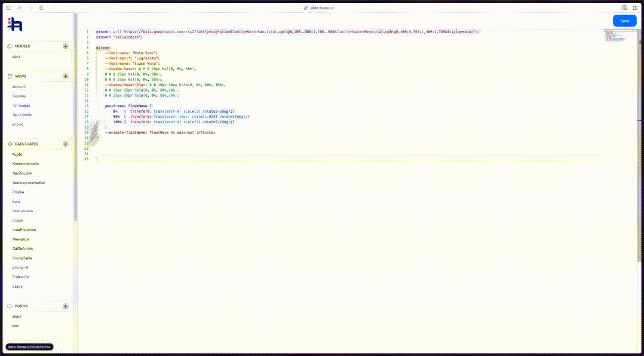
Task: Select the Usage data shape
Action: 17,286
